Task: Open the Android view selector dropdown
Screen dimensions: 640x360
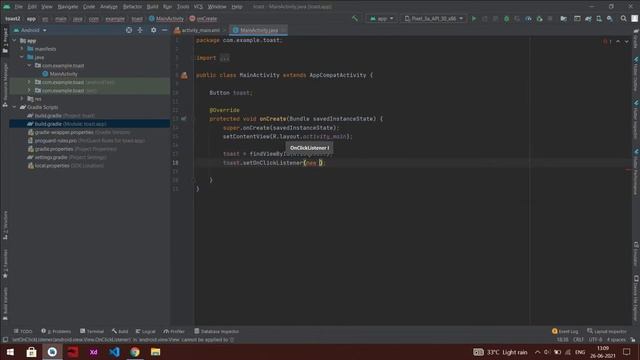Action: [x=31, y=30]
